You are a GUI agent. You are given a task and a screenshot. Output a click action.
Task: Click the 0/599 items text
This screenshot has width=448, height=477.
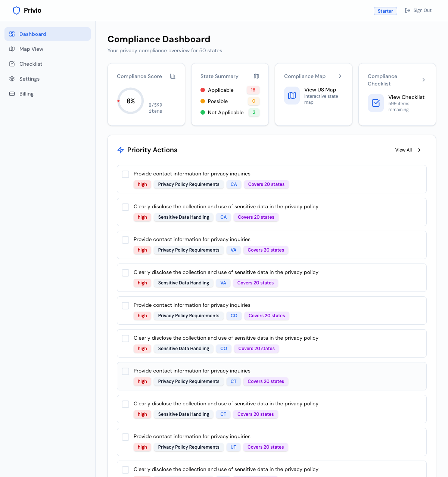coord(155,108)
